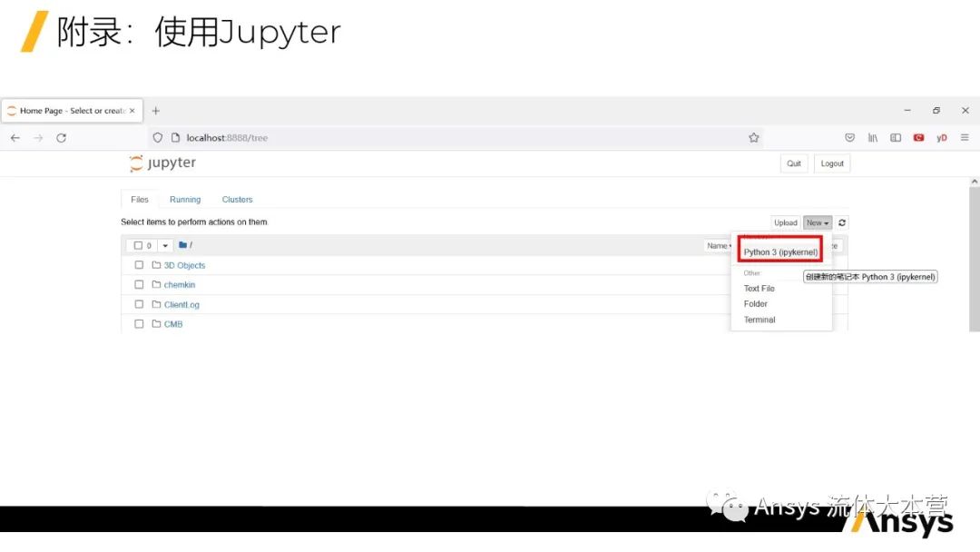
Task: Click the scrollbar up arrow
Action: pos(975,182)
